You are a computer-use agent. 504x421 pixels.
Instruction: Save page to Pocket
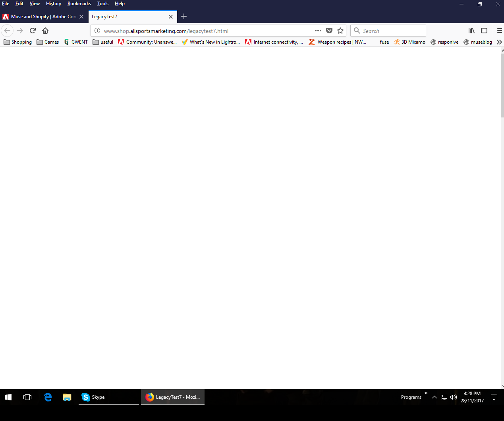point(329,31)
